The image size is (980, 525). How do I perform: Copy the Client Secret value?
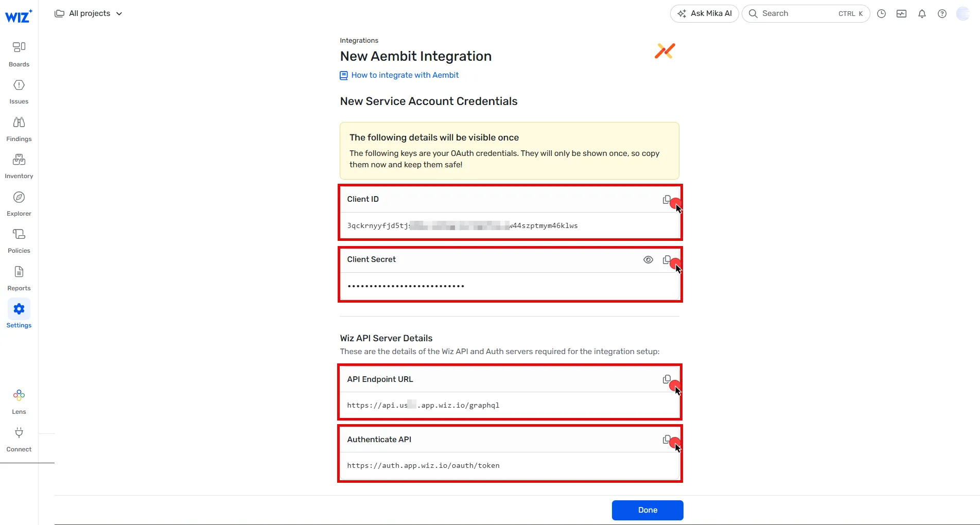(667, 259)
